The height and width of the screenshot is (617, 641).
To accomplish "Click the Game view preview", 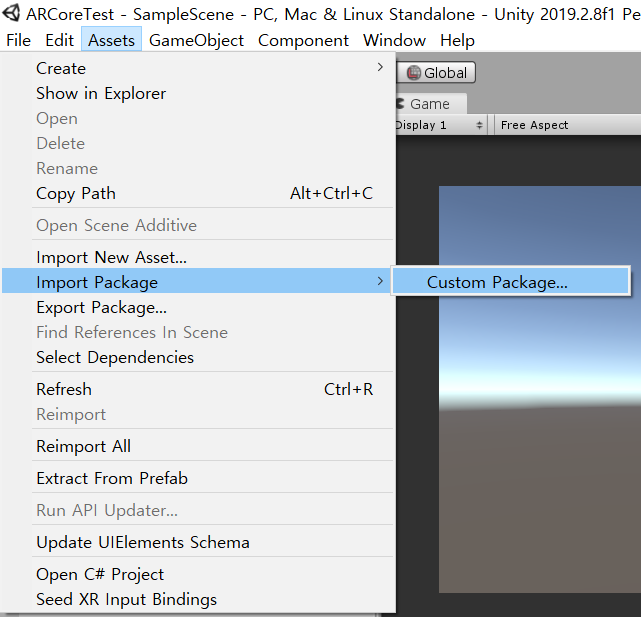I will [540, 389].
